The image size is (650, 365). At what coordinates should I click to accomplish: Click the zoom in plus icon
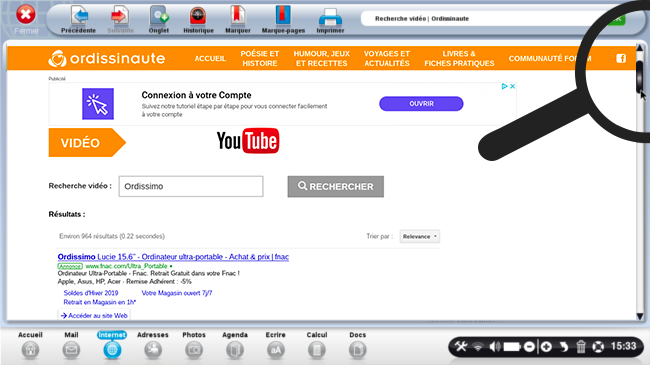pyautogui.click(x=546, y=346)
